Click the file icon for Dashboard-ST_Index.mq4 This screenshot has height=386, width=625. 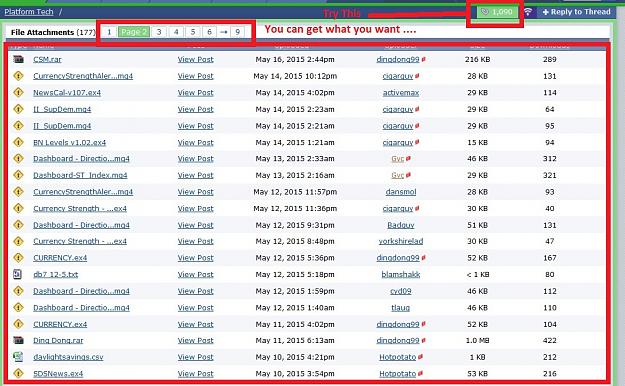tap(18, 175)
